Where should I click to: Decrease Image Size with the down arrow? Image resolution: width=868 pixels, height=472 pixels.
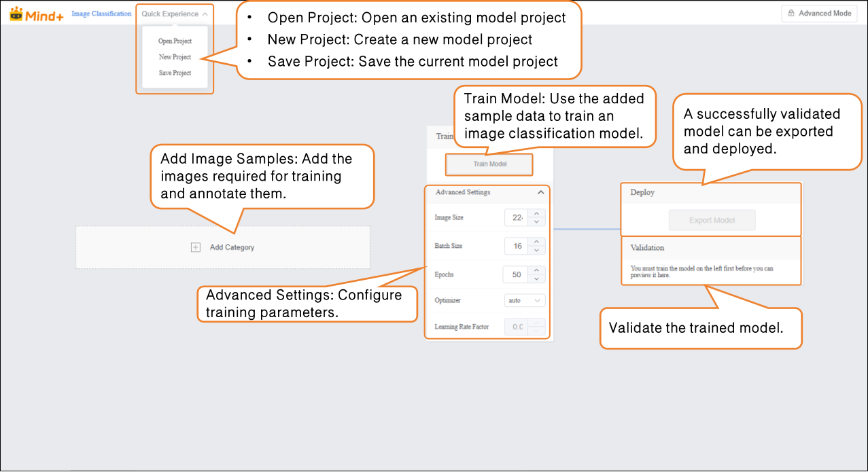pos(536,222)
